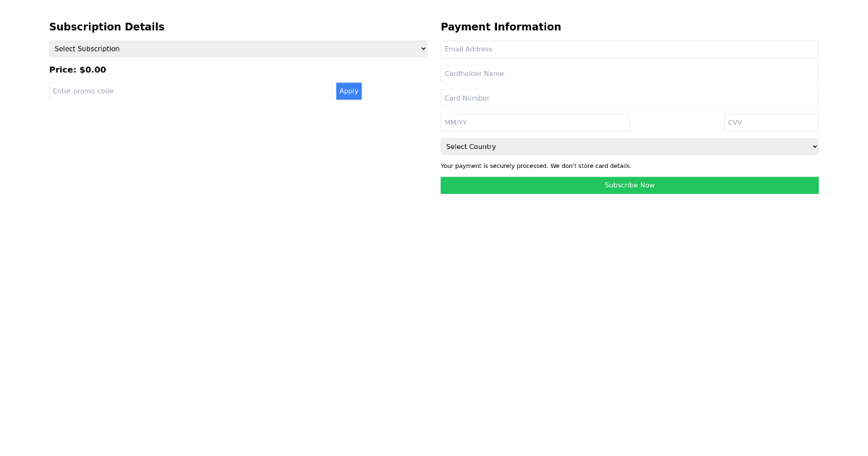Click the CVV field

coord(771,122)
